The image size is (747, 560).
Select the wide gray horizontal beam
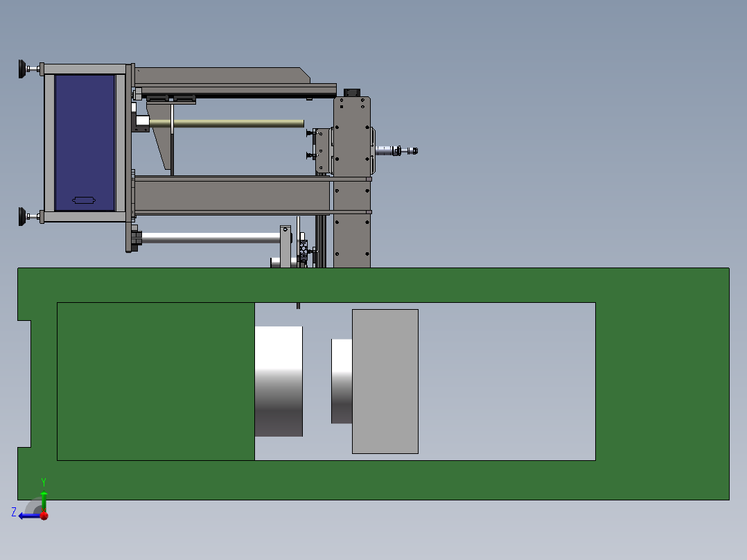(x=232, y=195)
